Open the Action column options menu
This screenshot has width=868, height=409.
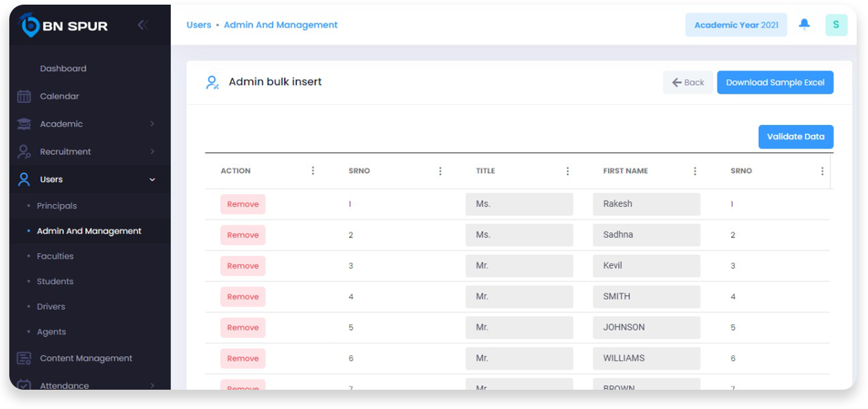[312, 171]
